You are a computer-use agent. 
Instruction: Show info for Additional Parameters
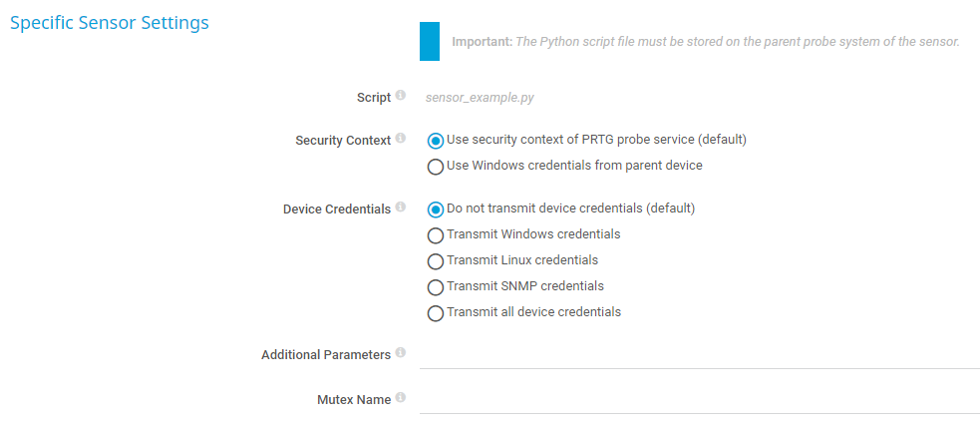pos(401,353)
